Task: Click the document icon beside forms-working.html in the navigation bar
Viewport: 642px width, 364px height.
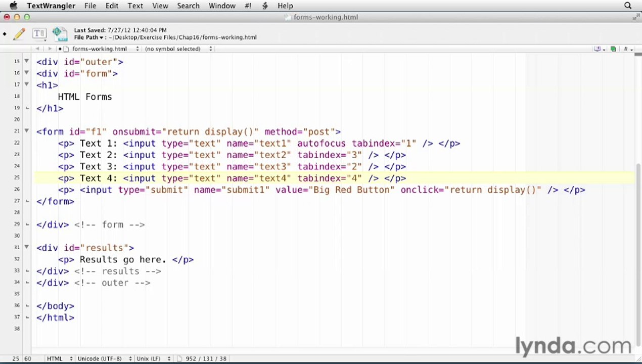Action: point(67,49)
